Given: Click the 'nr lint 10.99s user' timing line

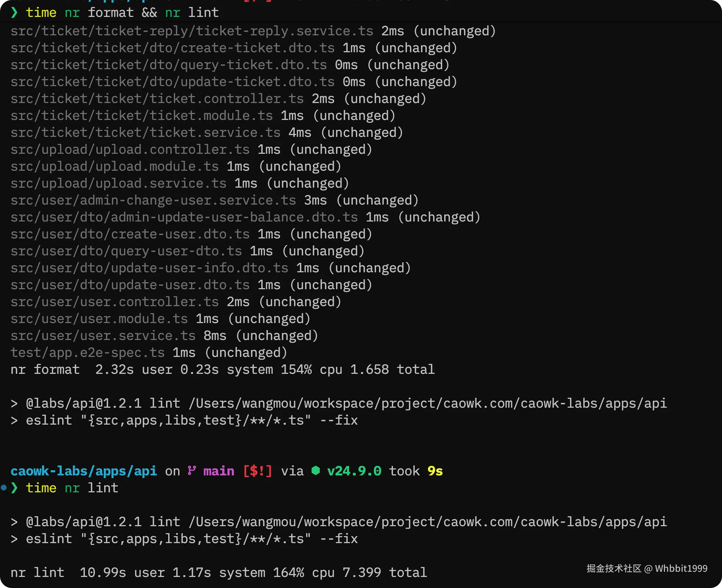Looking at the screenshot, I should [219, 573].
